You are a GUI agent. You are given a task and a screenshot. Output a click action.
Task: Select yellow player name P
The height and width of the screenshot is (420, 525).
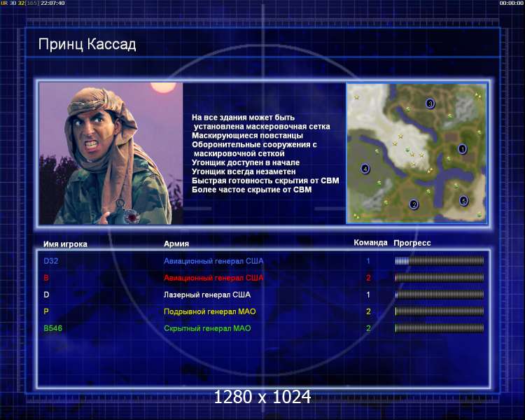click(46, 311)
